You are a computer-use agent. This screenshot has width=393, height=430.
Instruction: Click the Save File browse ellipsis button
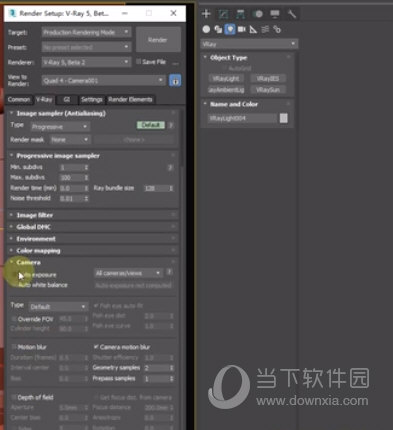(176, 62)
